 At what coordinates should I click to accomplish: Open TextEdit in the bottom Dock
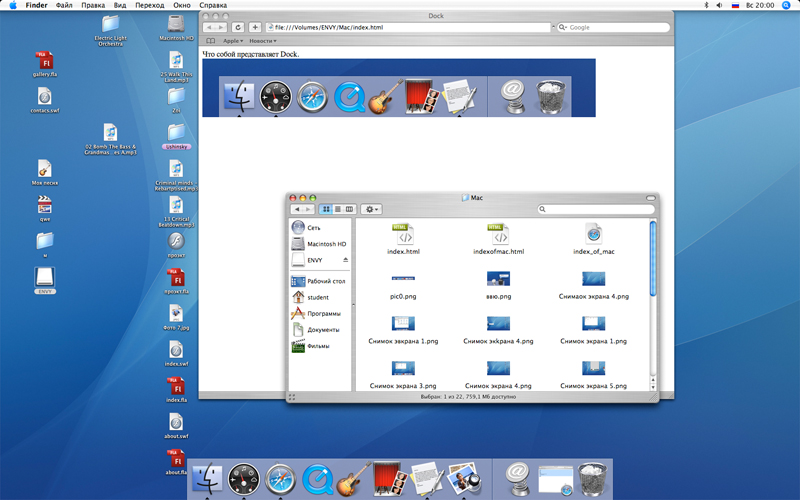point(427,478)
